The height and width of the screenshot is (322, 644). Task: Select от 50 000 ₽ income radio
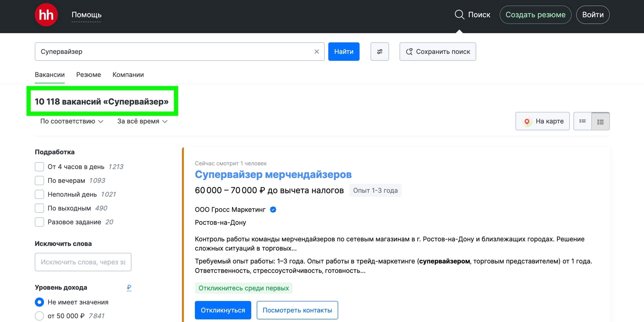coord(39,316)
